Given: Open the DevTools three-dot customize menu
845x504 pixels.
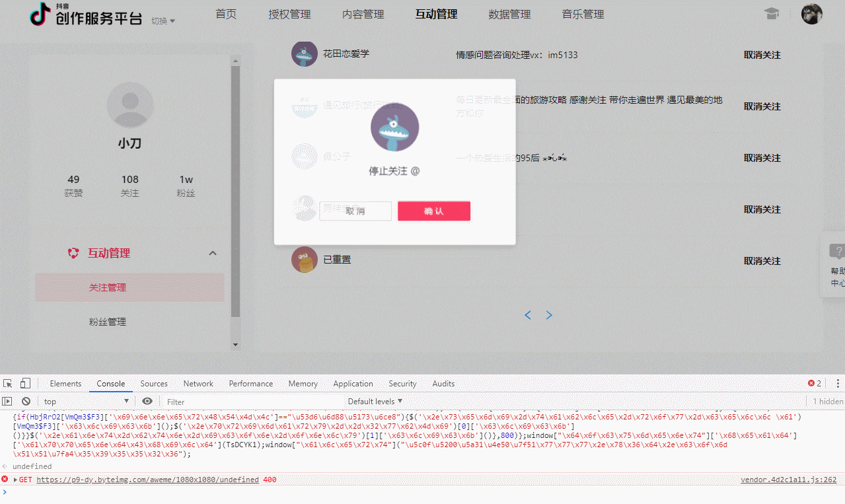Looking at the screenshot, I should pyautogui.click(x=837, y=383).
